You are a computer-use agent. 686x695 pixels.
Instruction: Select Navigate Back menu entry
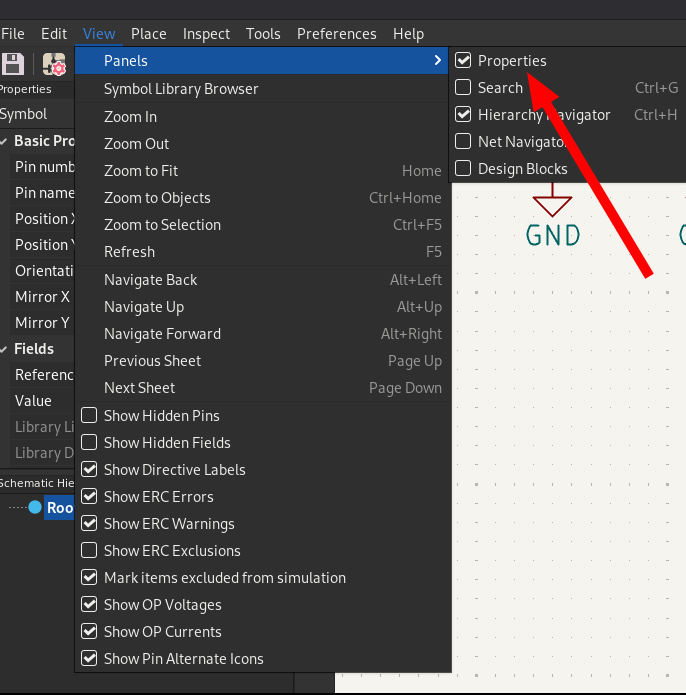(x=150, y=280)
